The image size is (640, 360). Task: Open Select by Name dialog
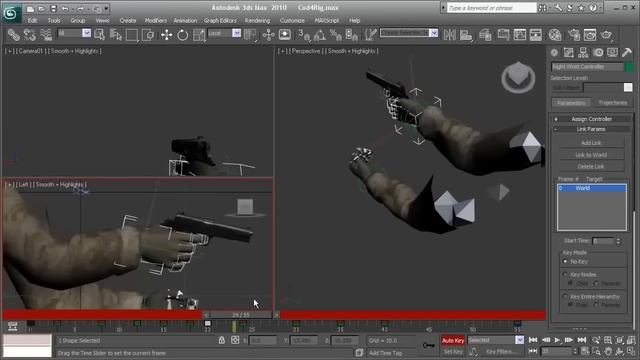[116, 35]
